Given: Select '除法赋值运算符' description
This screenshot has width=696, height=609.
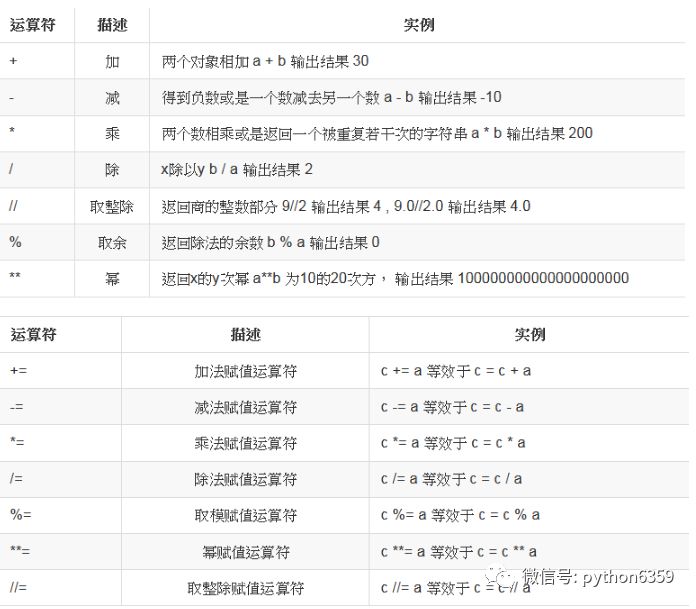Looking at the screenshot, I should [245, 479].
